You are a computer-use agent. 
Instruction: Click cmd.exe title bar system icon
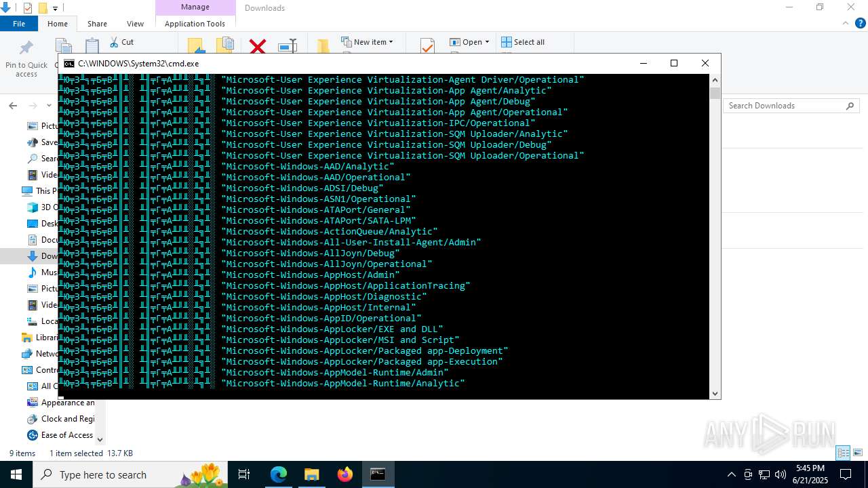(68, 63)
